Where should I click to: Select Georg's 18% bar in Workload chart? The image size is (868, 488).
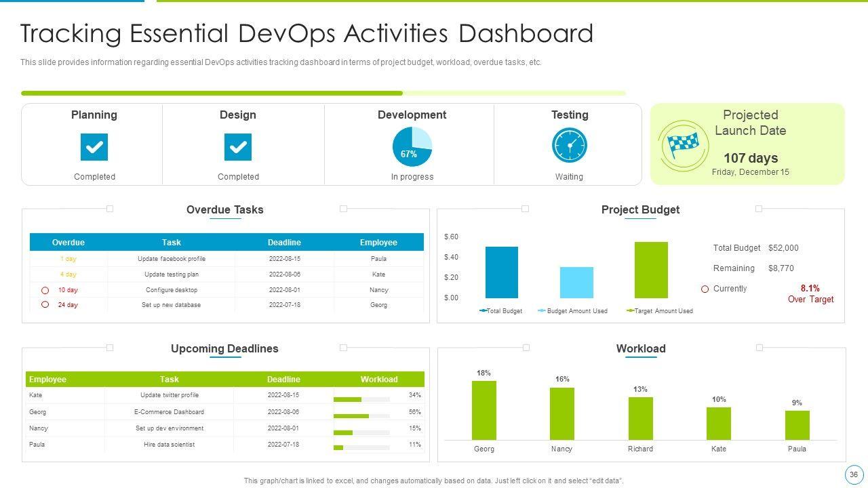[x=484, y=411]
